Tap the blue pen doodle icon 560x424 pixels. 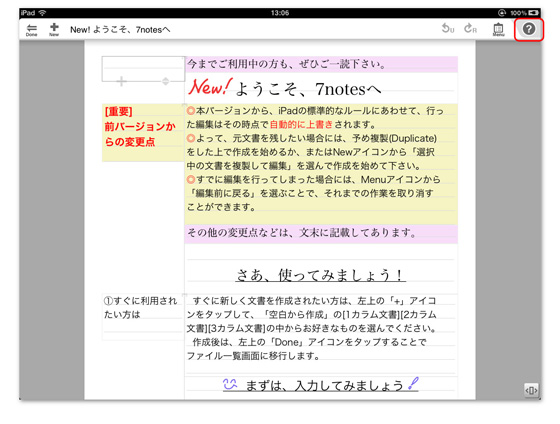click(x=413, y=384)
